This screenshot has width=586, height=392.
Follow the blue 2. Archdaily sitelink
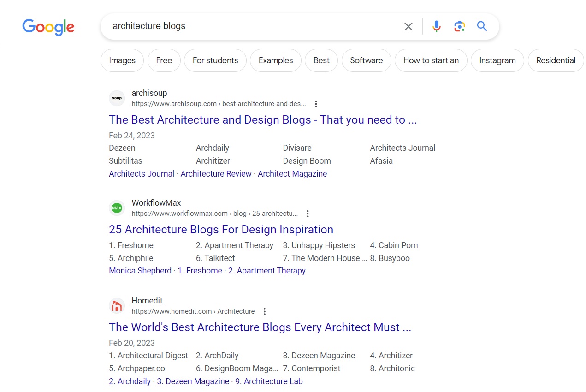[x=130, y=381]
